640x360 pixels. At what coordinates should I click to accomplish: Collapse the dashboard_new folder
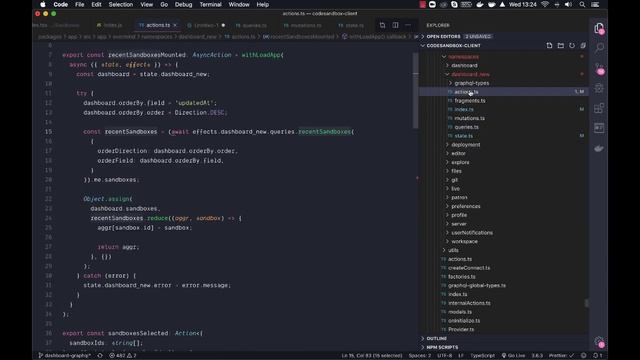470,74
